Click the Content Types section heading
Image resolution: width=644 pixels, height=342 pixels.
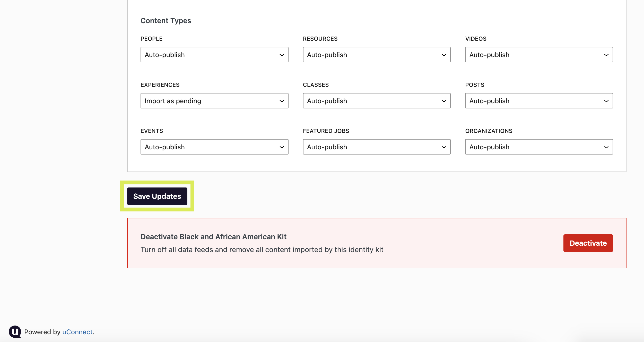click(x=166, y=21)
